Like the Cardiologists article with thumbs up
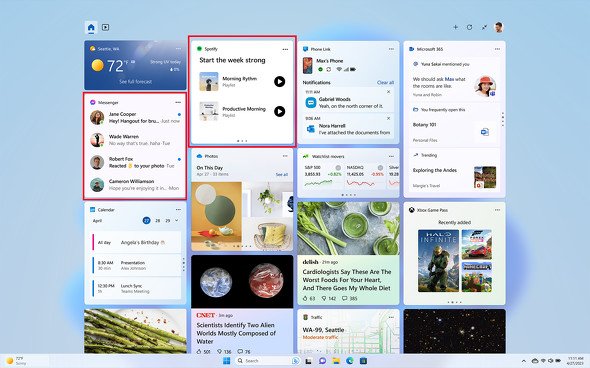Screen dimensions: 590x368 pyautogui.click(x=306, y=298)
